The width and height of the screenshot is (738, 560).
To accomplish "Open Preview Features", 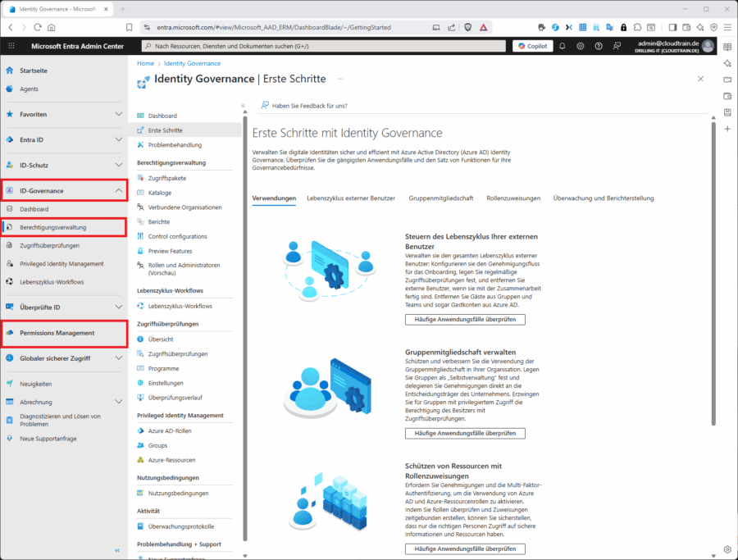I will pyautogui.click(x=170, y=251).
